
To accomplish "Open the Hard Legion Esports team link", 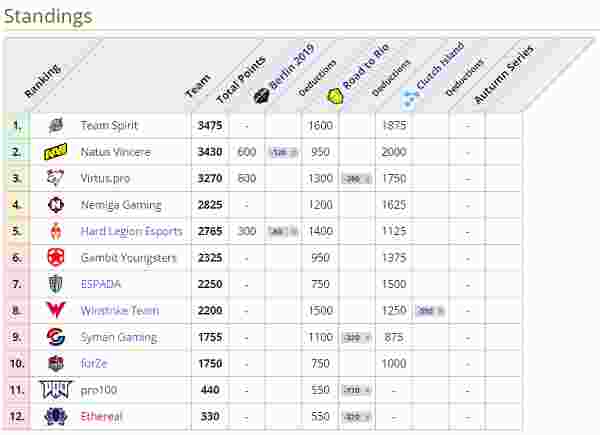I will pyautogui.click(x=131, y=231).
